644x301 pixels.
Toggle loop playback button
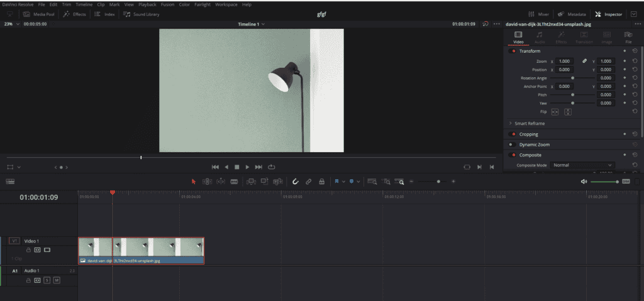(272, 167)
